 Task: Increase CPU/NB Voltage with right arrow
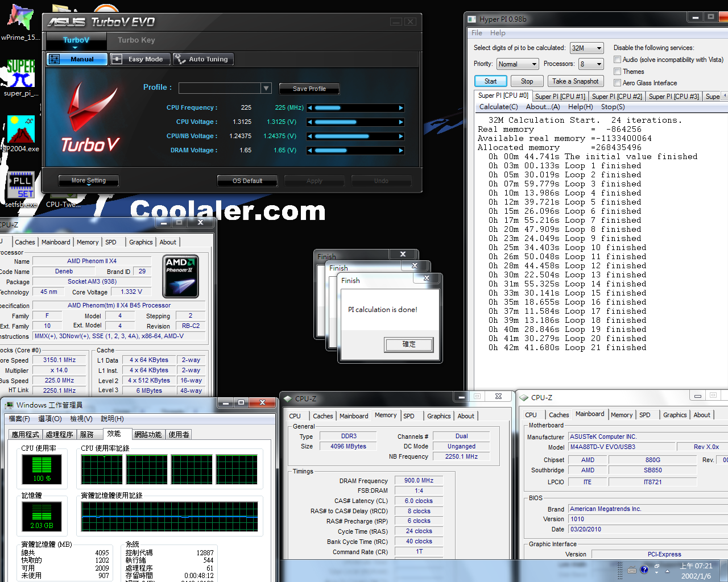(x=401, y=136)
